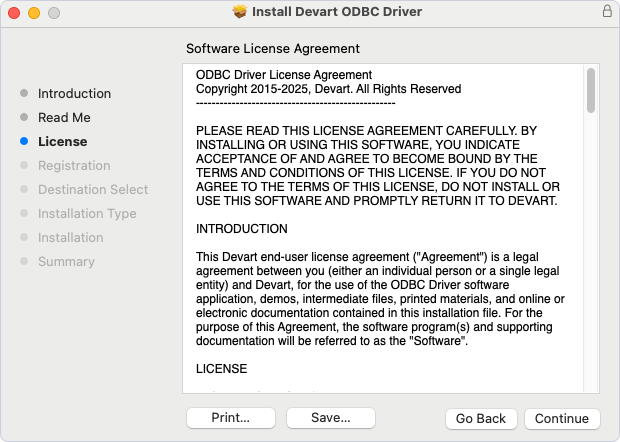The height and width of the screenshot is (442, 620).
Task: Click the INTRODUCTION heading in the license text
Action: [x=242, y=229]
